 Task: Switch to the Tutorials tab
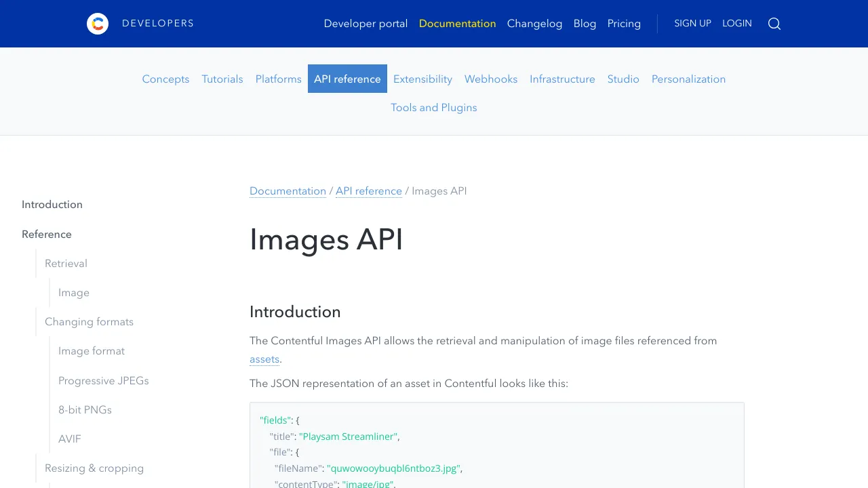222,79
